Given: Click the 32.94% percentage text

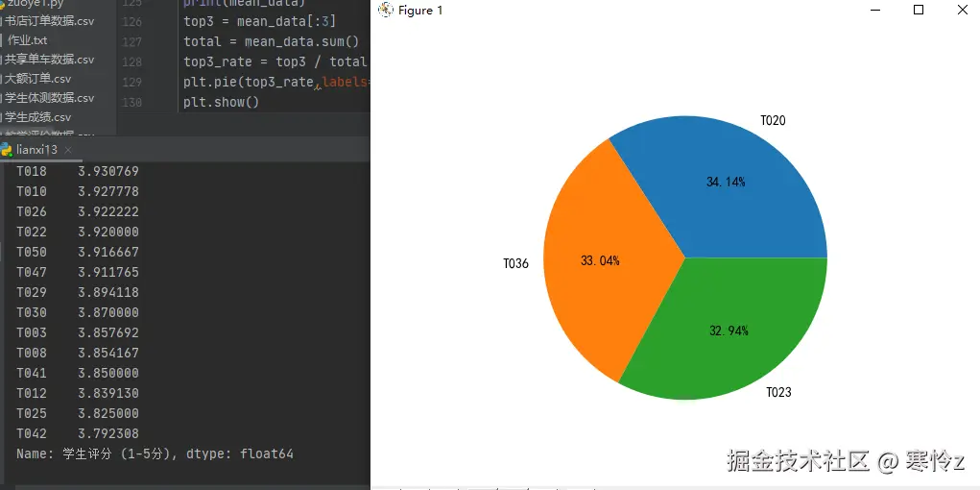Looking at the screenshot, I should pos(729,331).
